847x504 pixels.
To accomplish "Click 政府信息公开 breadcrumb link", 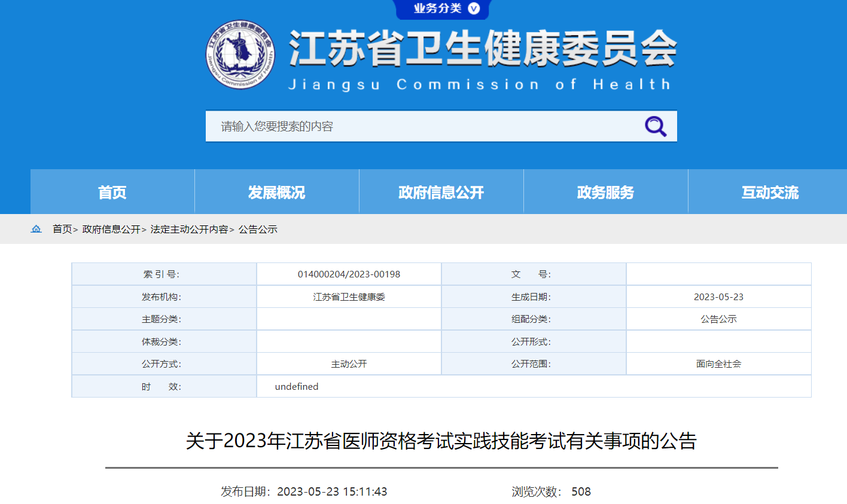I will coord(111,229).
